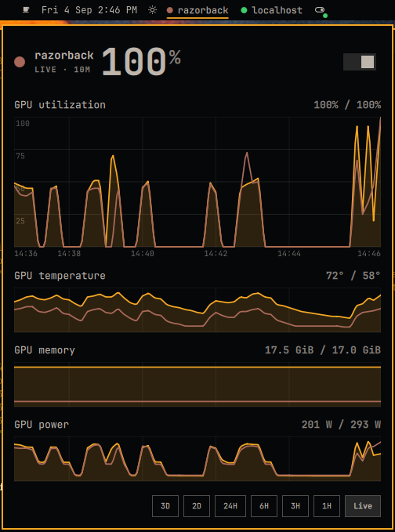Image resolution: width=395 pixels, height=532 pixels.
Task: Activate the Live time range button
Action: (363, 506)
